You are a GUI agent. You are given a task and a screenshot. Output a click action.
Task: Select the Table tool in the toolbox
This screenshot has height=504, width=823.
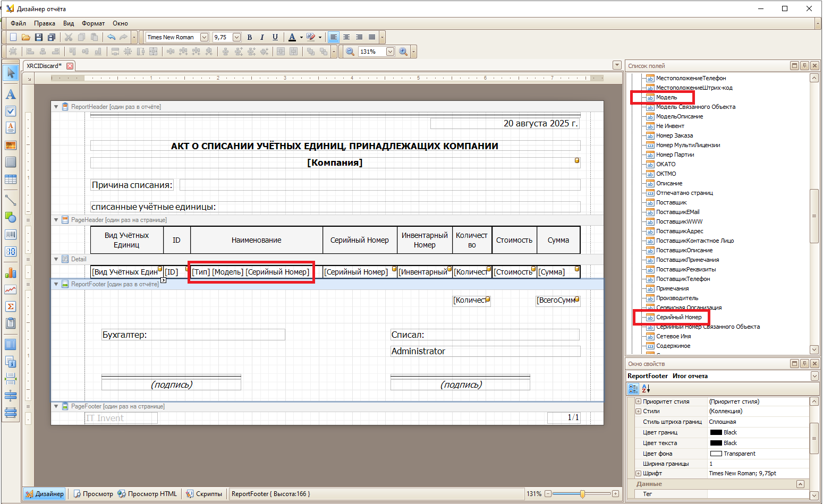click(x=10, y=180)
